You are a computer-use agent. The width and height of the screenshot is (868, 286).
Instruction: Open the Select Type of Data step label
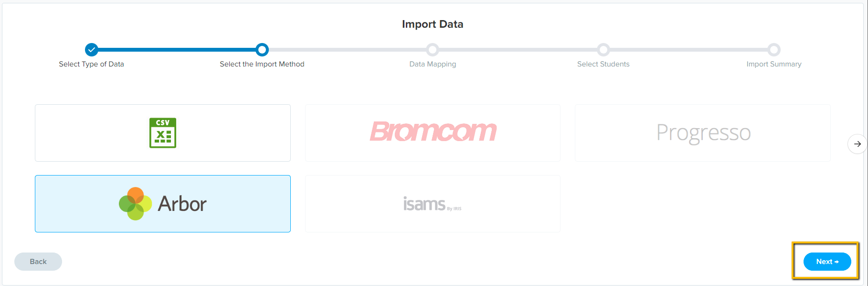point(92,64)
